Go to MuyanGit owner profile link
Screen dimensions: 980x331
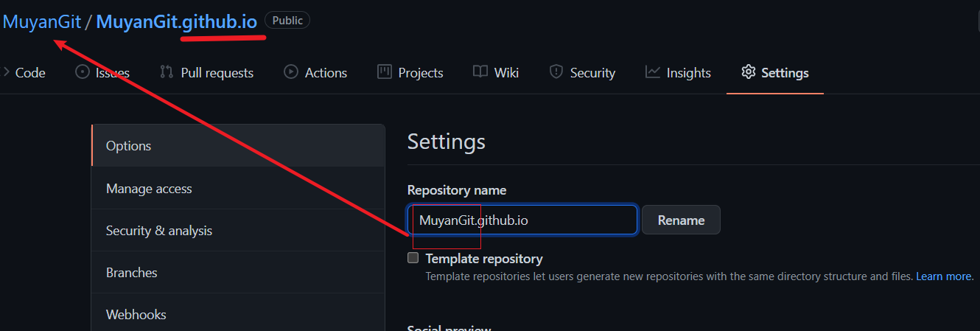42,21
